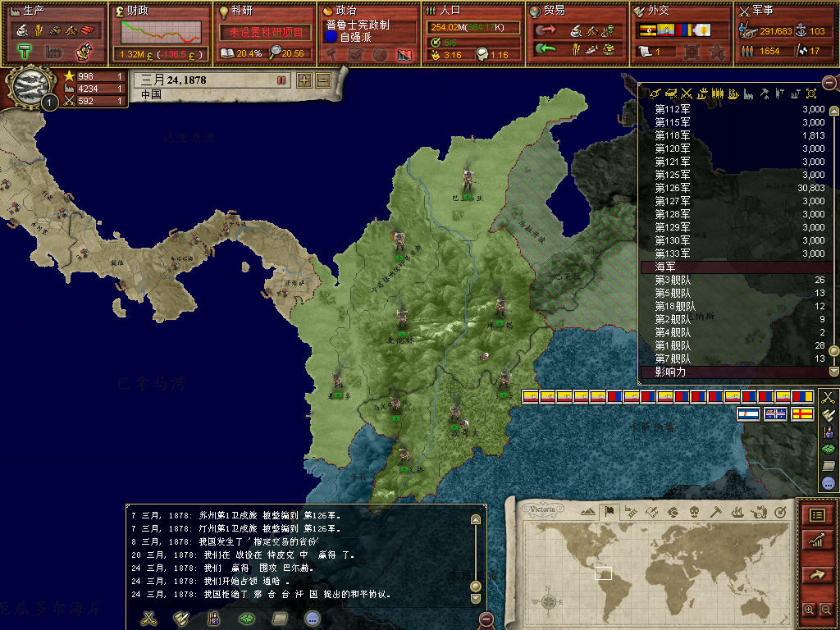Toggle the crossed swords combat filter in outliner

pyautogui.click(x=687, y=94)
